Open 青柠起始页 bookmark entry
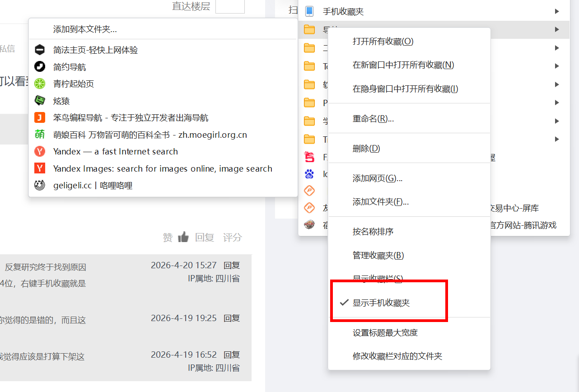This screenshot has width=579, height=392. (x=163, y=84)
